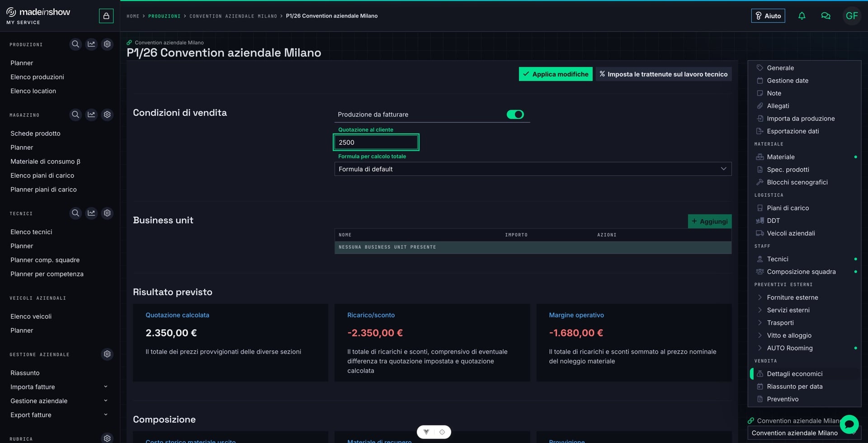
Task: Expand Vitto e alloggio section
Action: coord(759,335)
